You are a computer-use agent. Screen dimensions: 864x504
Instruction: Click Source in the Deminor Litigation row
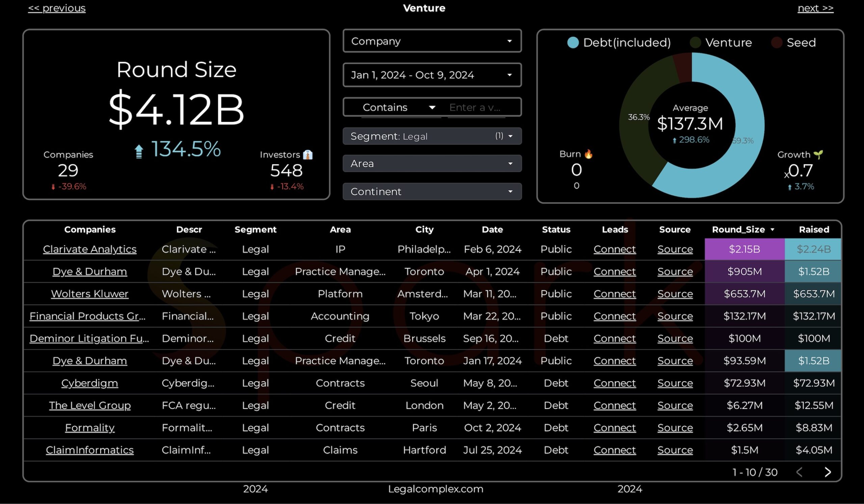coord(675,338)
